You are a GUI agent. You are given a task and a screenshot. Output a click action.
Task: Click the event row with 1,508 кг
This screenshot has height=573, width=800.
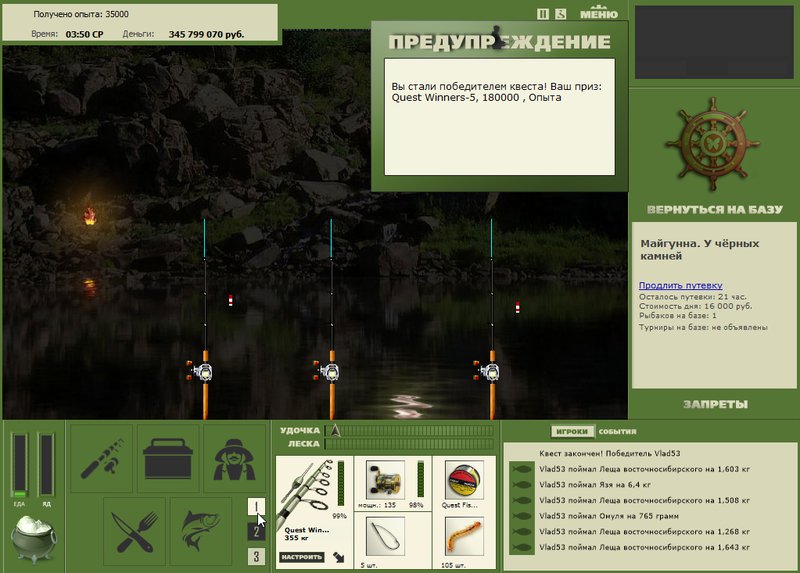644,501
